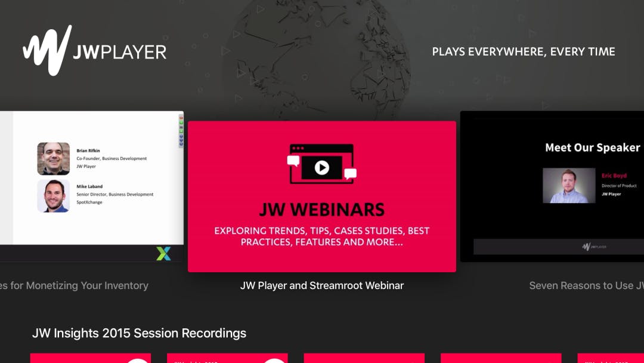Click 'Co-Founder, Business Development' text
This screenshot has width=644, height=363.
[112, 158]
